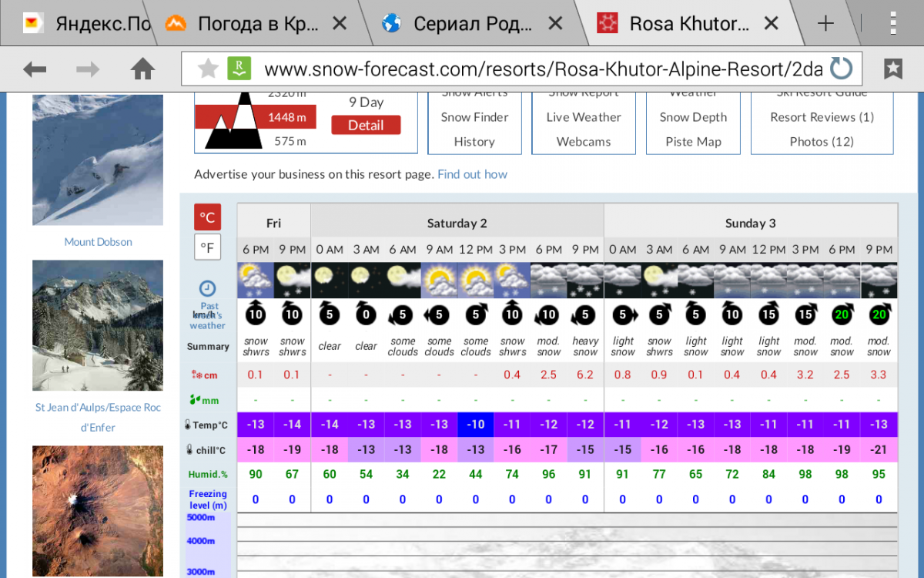924x578 pixels.
Task: Click the Saturday 3 AM wind icon showing 0
Action: tap(366, 314)
